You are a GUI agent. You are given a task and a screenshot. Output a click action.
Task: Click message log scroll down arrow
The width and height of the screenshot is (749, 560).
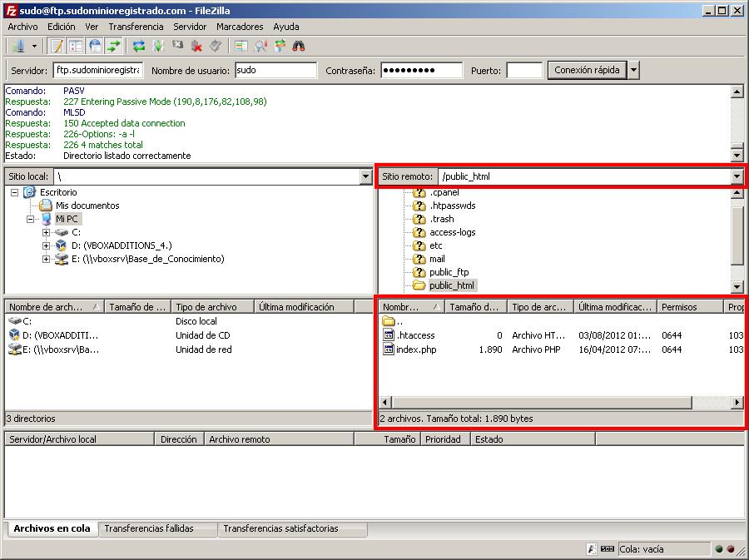pos(737,155)
